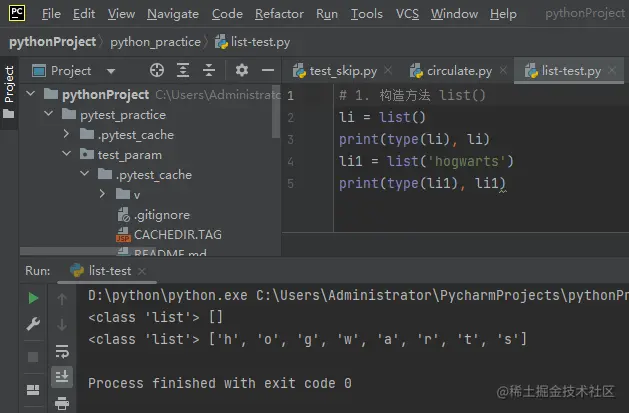Select the .gitignore file

pyautogui.click(x=154, y=215)
